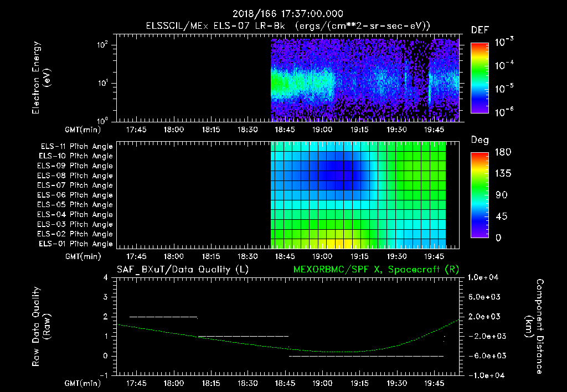This screenshot has height=392, width=567.
Task: Click the plot title date 2018/166 17:37:00.000
Action: point(288,14)
